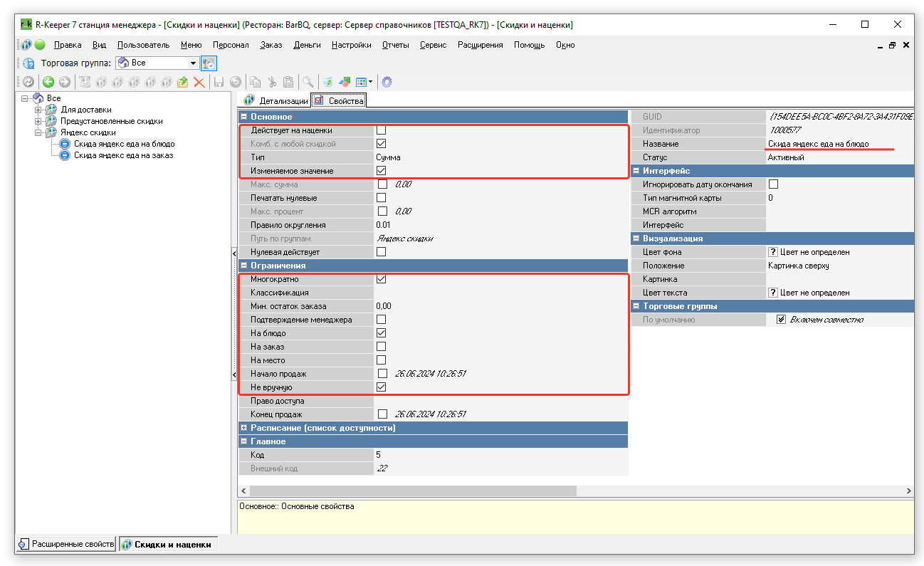Open the 'Торговая группа' dropdown

click(193, 63)
